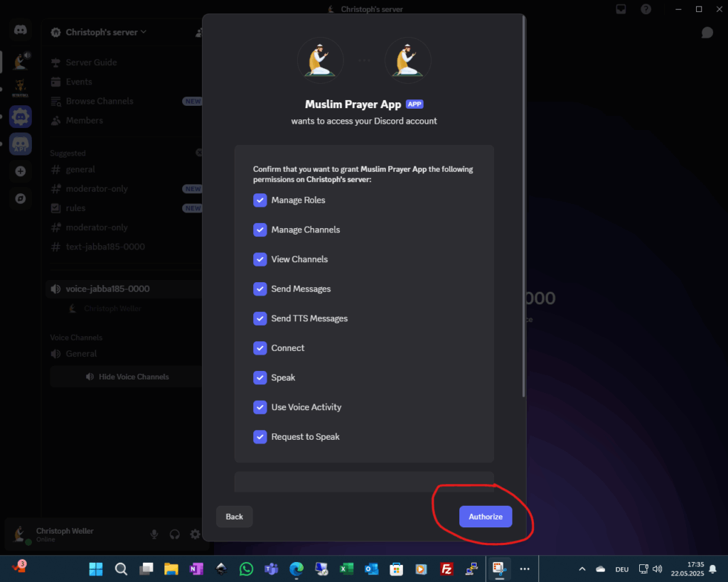
Task: Open Excel from taskbar
Action: click(x=346, y=569)
